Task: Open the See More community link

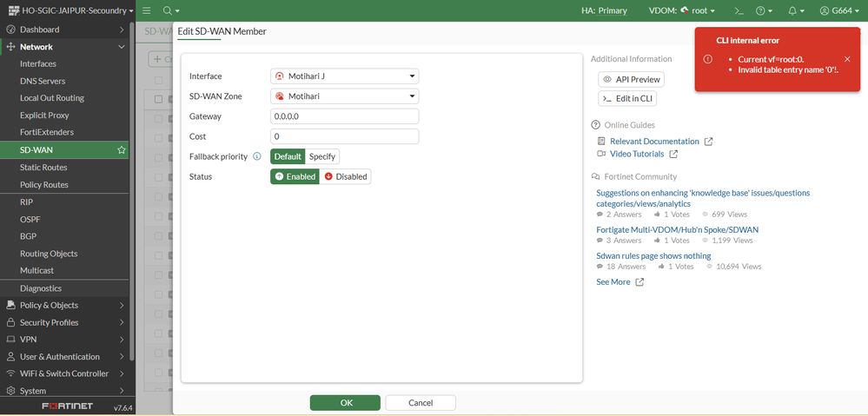Action: (x=613, y=282)
